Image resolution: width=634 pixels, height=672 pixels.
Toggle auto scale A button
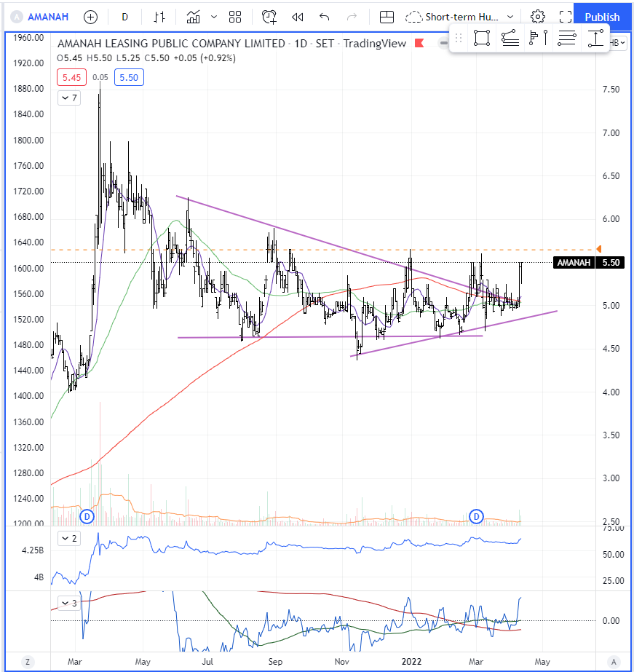pyautogui.click(x=614, y=662)
